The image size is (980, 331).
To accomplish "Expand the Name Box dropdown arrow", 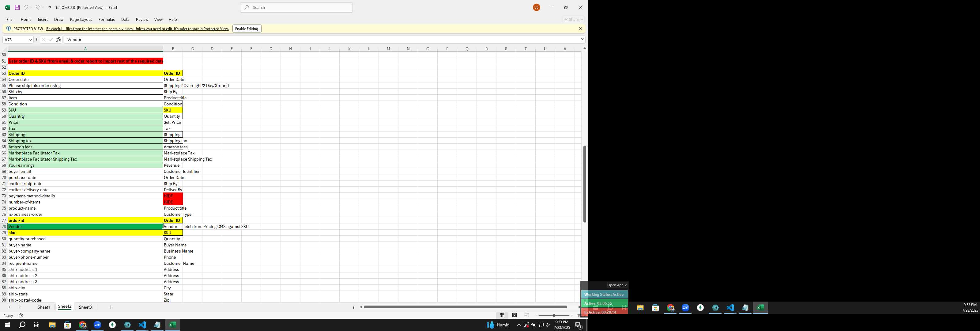I will [x=30, y=40].
